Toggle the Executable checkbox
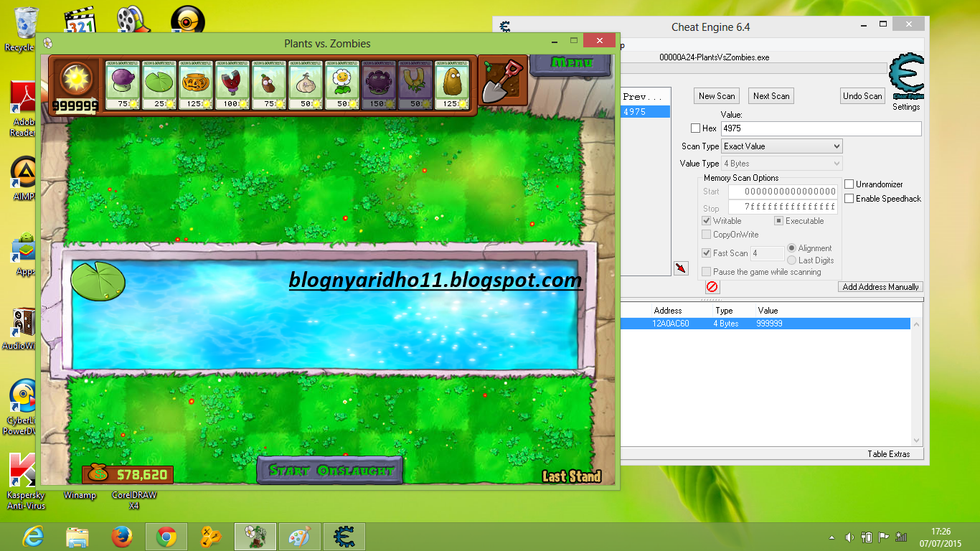The image size is (980, 551). coord(778,221)
